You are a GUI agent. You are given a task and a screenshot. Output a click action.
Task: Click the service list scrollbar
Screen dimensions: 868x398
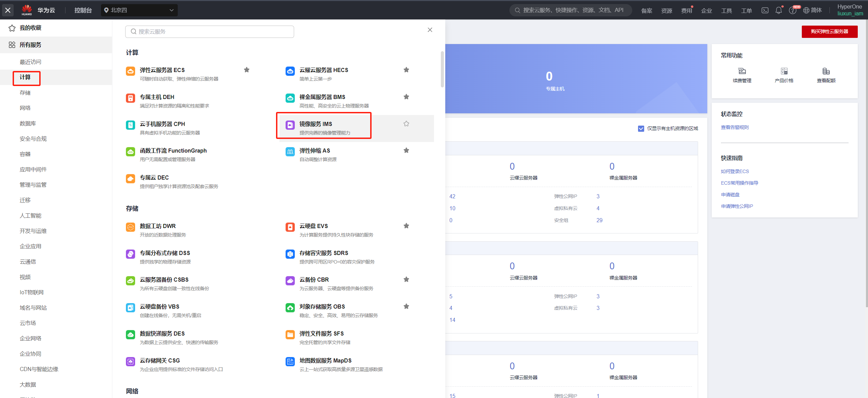[x=442, y=69]
